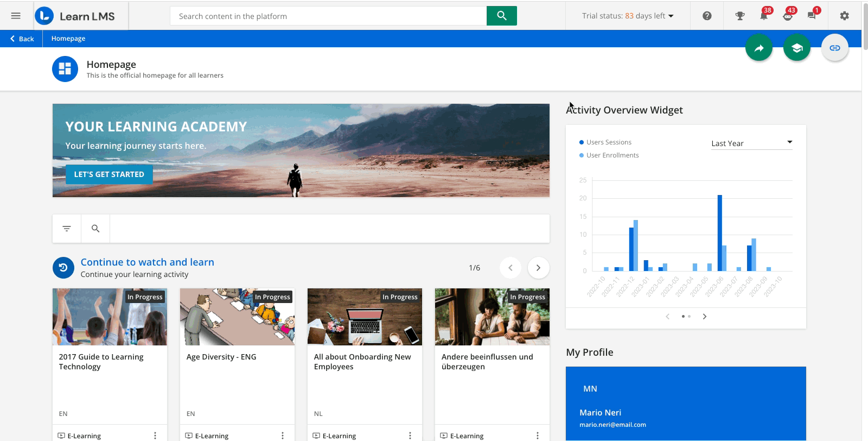868x441 pixels.
Task: Expand the Trial status dropdown
Action: 628,16
